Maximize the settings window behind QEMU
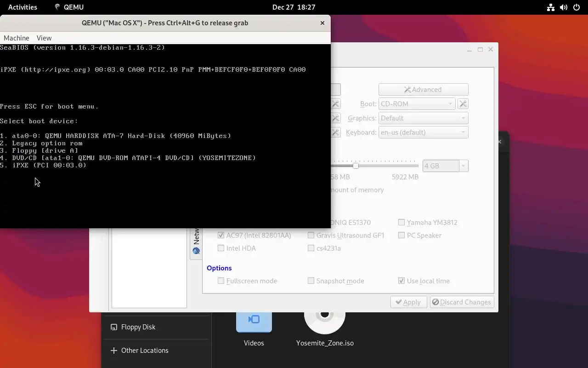Image resolution: width=588 pixels, height=368 pixels. (480, 50)
